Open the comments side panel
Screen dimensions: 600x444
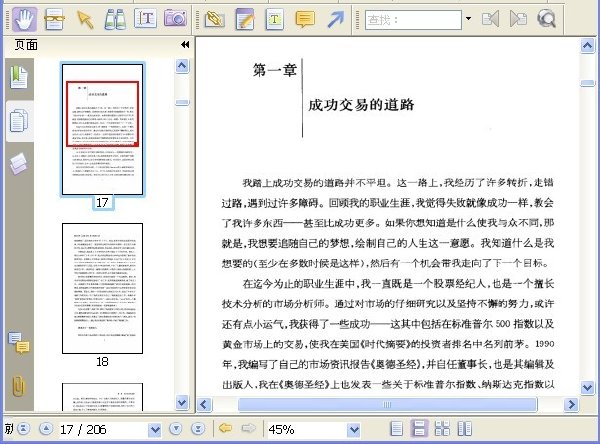(x=19, y=342)
